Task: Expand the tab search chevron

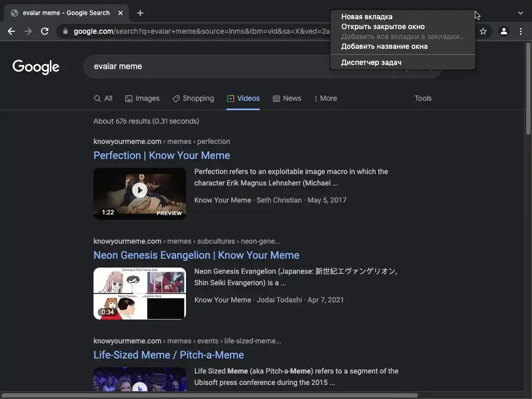Action: [x=521, y=13]
